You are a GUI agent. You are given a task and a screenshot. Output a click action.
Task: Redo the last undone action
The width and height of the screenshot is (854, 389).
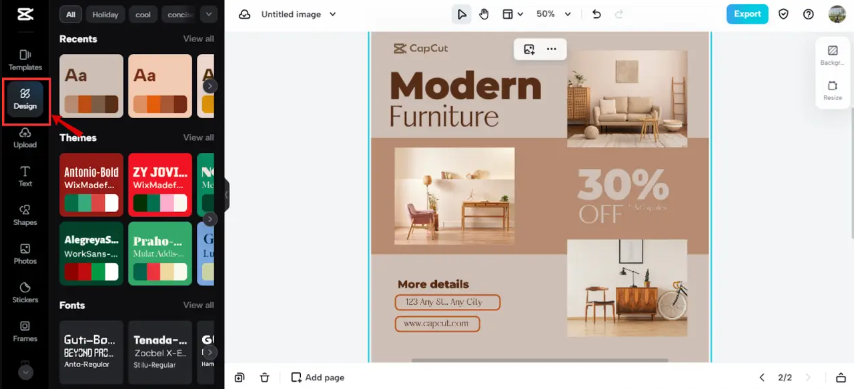619,15
